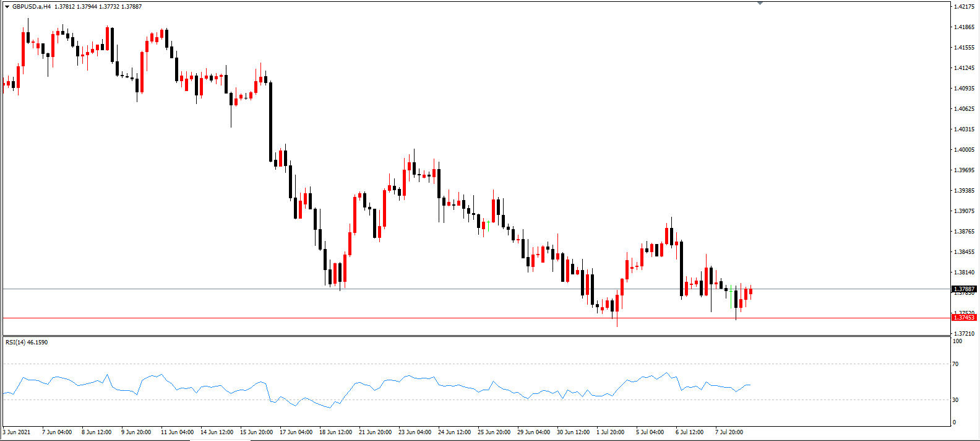The image size is (980, 441).
Task: Click the gray chart shift triangle marker
Action: click(x=760, y=3)
